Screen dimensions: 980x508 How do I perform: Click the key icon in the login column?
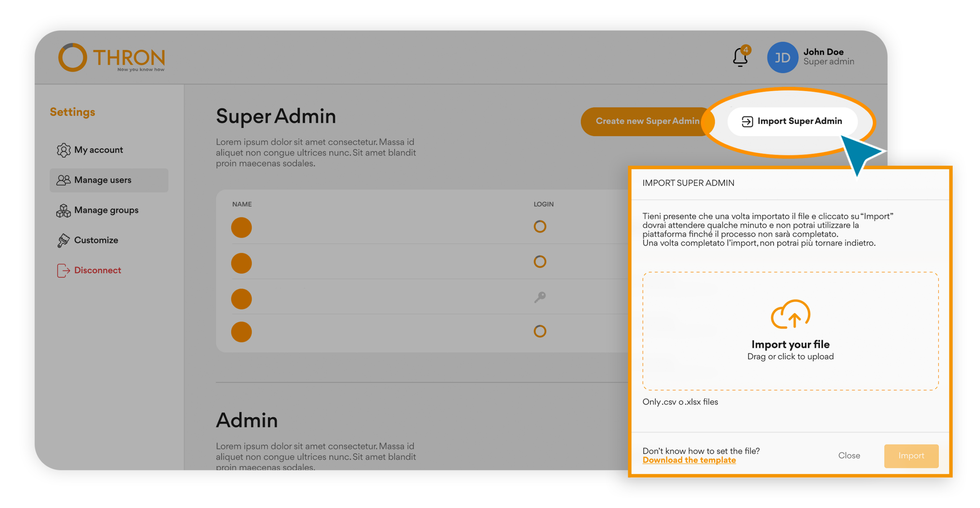tap(540, 297)
